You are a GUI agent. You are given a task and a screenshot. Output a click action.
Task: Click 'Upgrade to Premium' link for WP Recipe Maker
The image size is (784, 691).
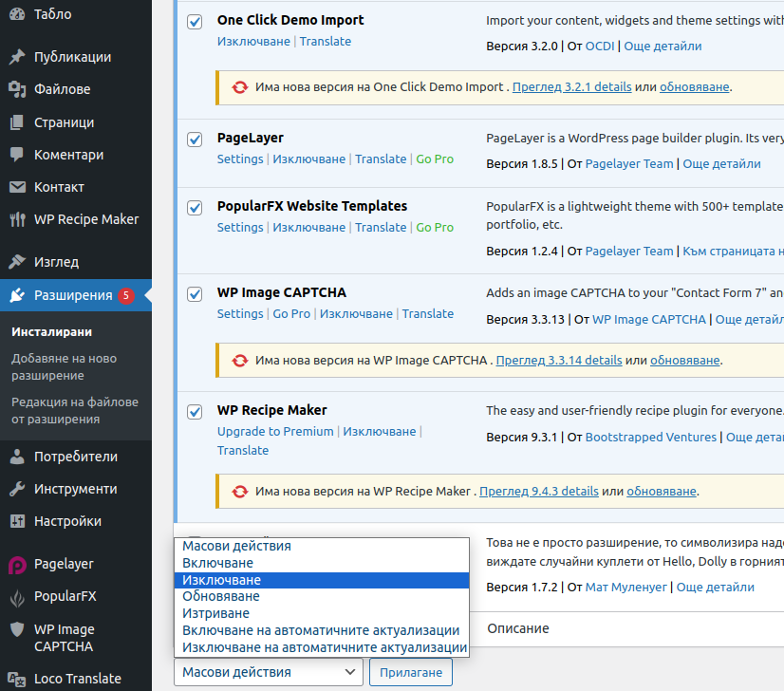click(x=275, y=431)
